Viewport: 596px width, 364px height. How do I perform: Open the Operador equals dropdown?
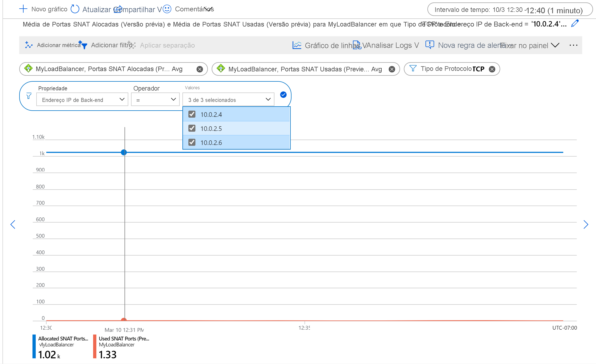pos(155,100)
